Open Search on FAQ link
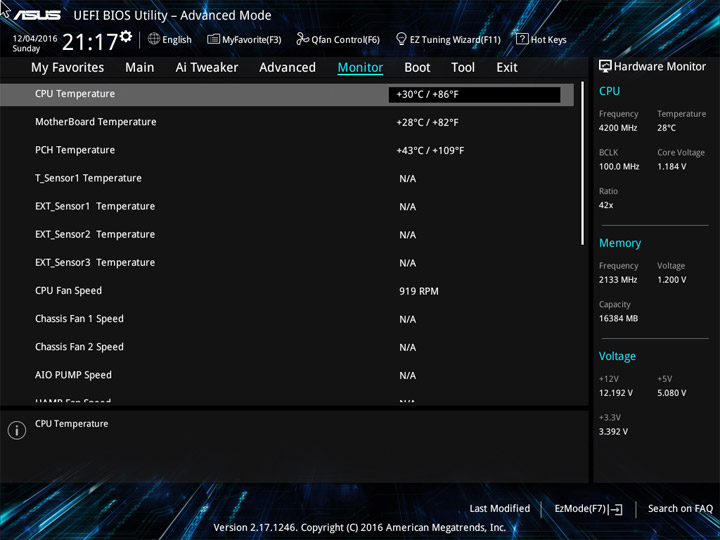720x540 pixels. point(680,508)
